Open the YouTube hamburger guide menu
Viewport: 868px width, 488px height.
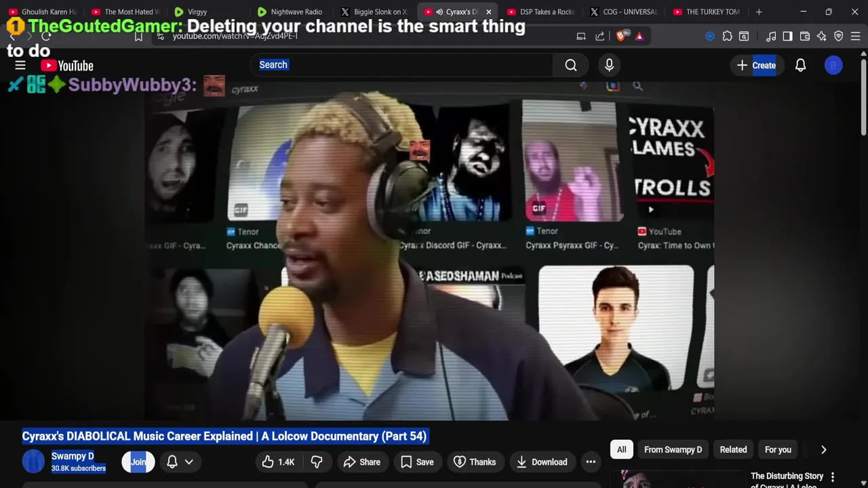[20, 65]
